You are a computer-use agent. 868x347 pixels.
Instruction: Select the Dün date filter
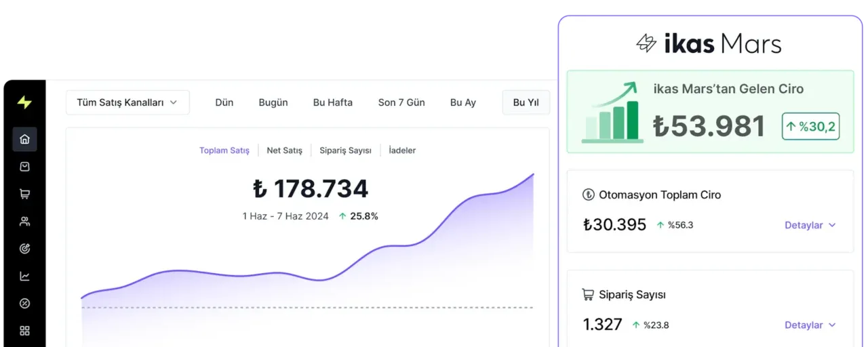click(224, 102)
